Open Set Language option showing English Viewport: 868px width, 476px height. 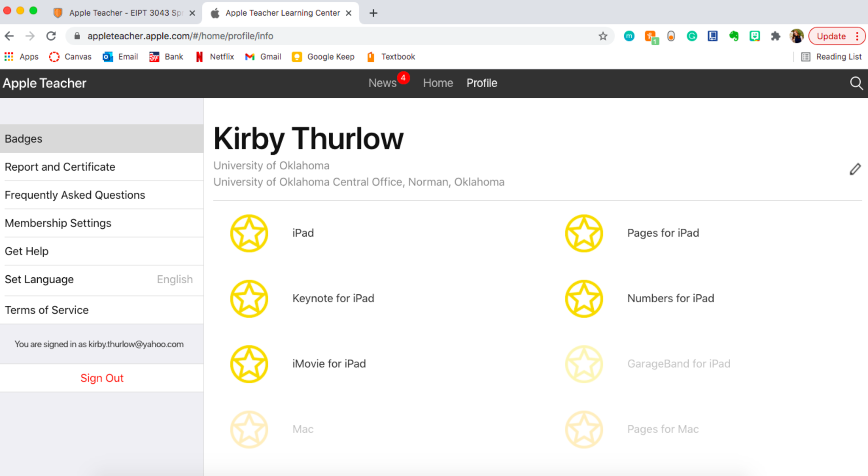pyautogui.click(x=98, y=280)
